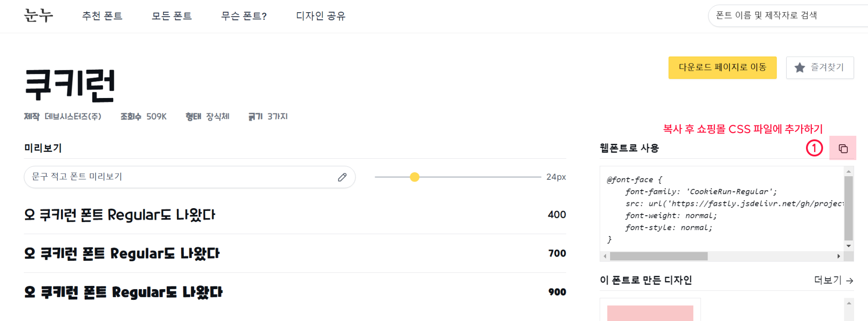Screen dimensions: 868x321
Task: Click the code box scroll-down arrow
Action: (849, 246)
